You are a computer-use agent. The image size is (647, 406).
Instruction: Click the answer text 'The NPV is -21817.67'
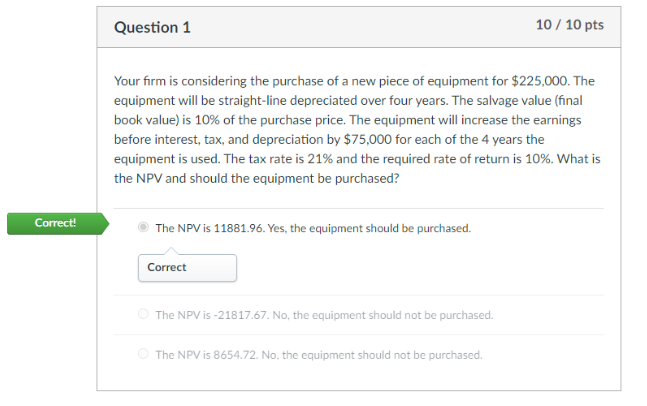click(211, 315)
